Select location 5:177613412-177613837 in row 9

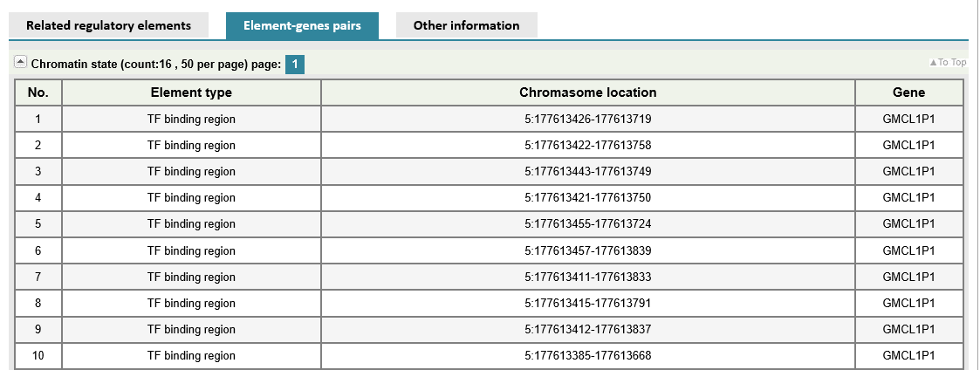click(587, 330)
